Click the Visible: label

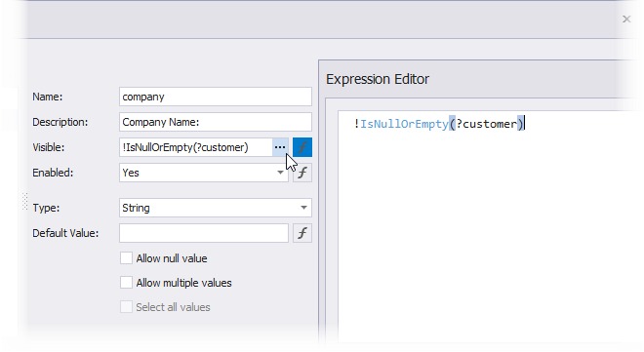[x=49, y=147]
